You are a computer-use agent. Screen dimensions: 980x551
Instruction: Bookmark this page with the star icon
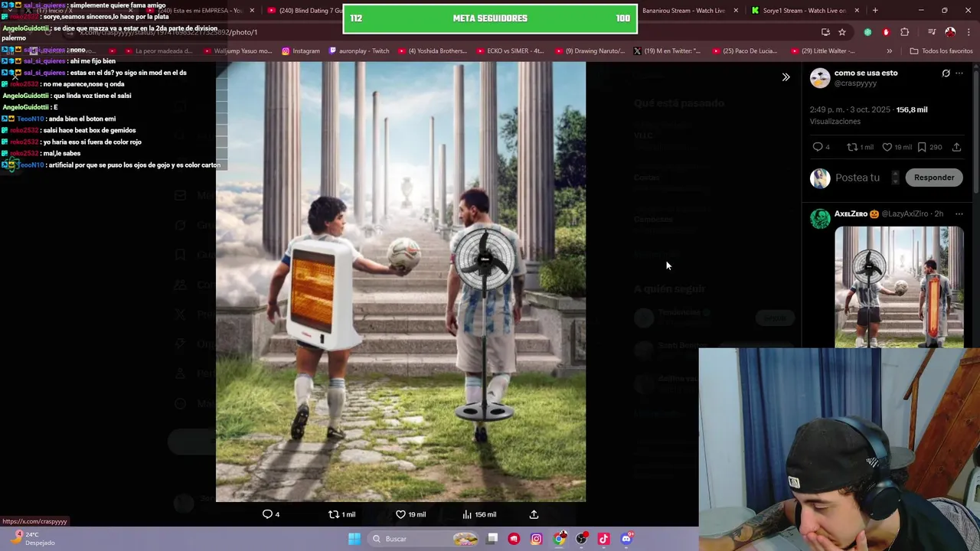click(x=842, y=32)
